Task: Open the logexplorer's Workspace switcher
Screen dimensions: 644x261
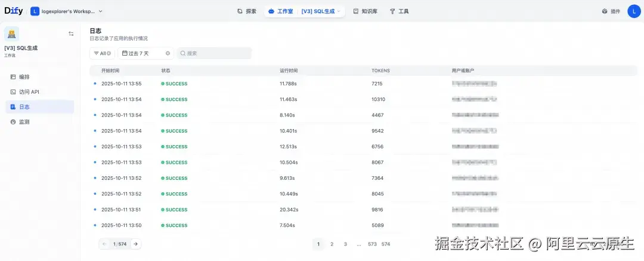Action: (67, 11)
